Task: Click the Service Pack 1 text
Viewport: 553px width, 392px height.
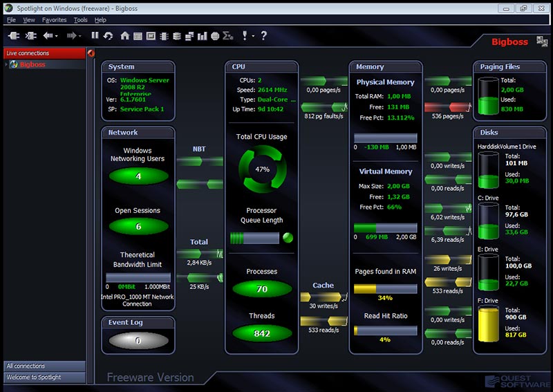Action: 142,109
